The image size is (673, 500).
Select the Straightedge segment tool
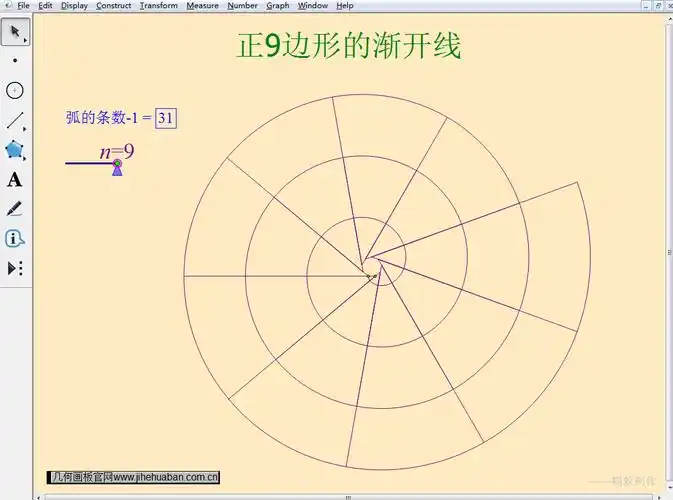(x=15, y=121)
